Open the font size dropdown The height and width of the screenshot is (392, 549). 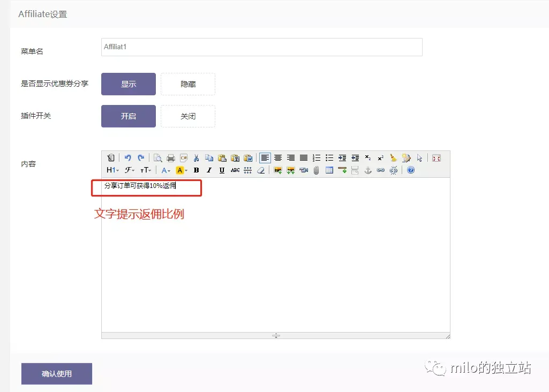click(146, 170)
